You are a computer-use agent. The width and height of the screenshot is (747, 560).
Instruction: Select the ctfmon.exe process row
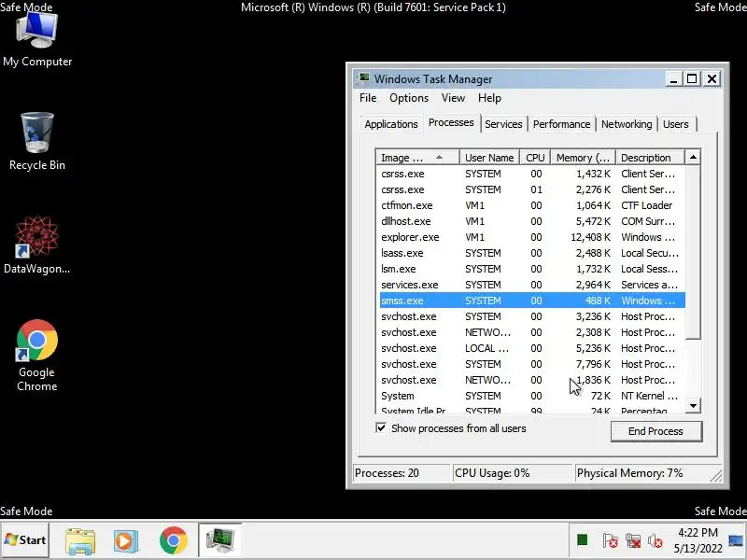[x=532, y=205]
